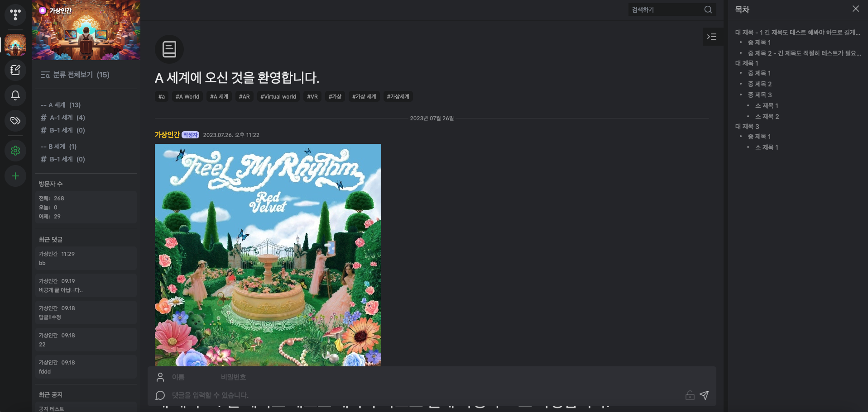
Task: Click the search magnifier icon
Action: pyautogui.click(x=708, y=9)
